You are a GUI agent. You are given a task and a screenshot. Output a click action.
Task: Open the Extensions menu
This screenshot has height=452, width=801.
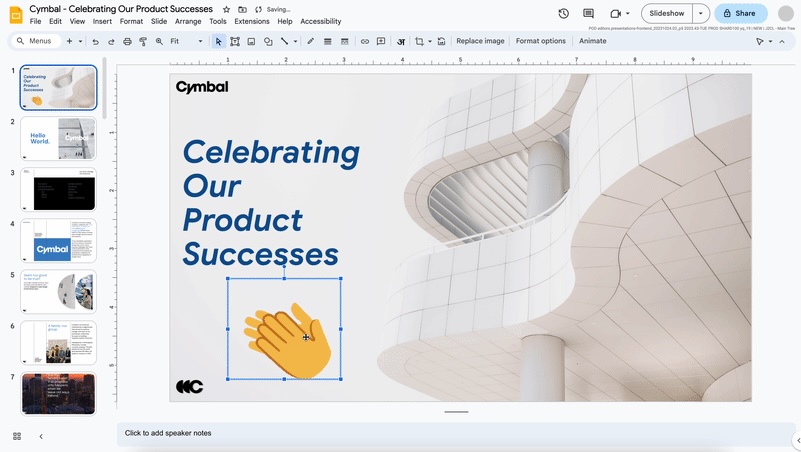(252, 21)
